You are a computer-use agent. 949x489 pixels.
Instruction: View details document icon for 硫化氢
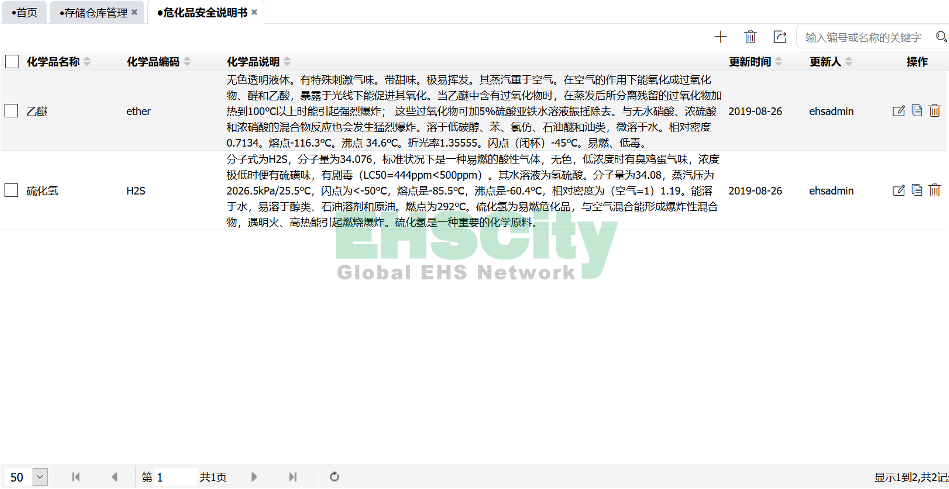917,190
